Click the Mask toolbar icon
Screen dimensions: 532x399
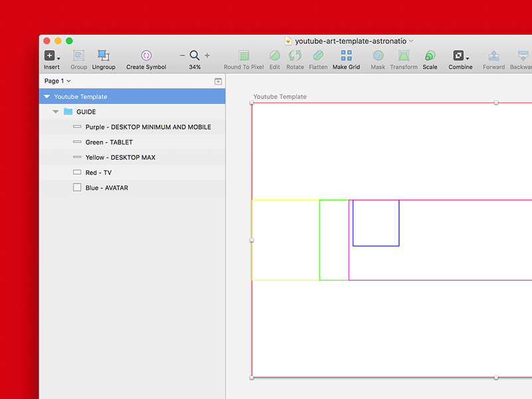click(378, 56)
